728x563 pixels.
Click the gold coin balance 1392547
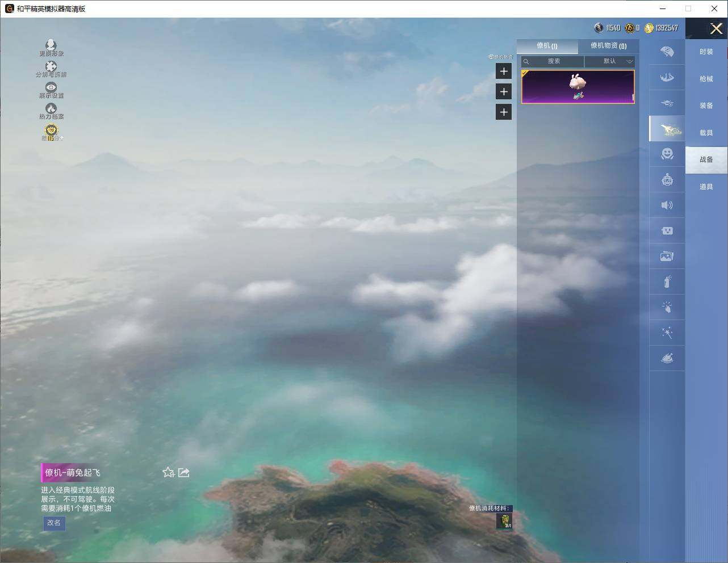coord(661,28)
